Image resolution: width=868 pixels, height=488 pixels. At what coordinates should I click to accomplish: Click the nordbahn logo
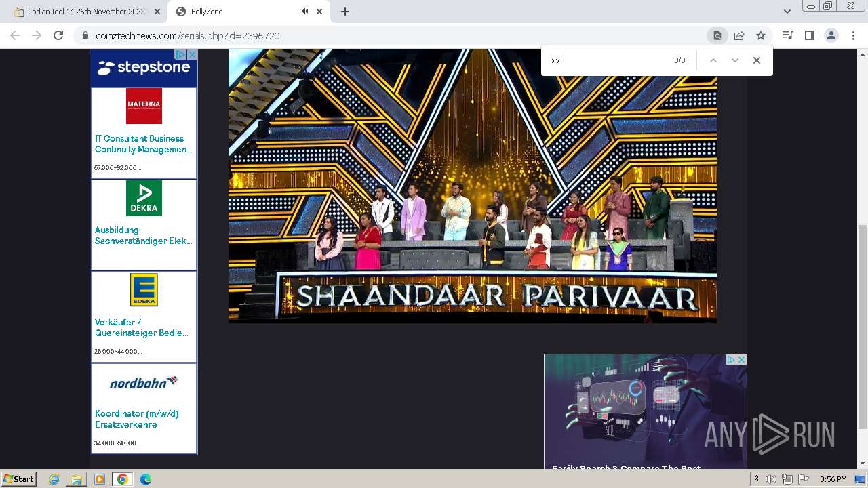pos(144,382)
